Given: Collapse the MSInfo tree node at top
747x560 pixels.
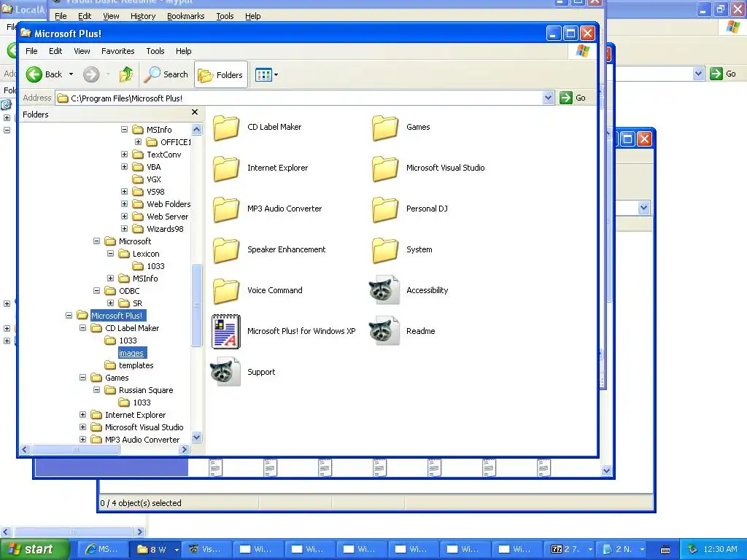Looking at the screenshot, I should tap(124, 130).
